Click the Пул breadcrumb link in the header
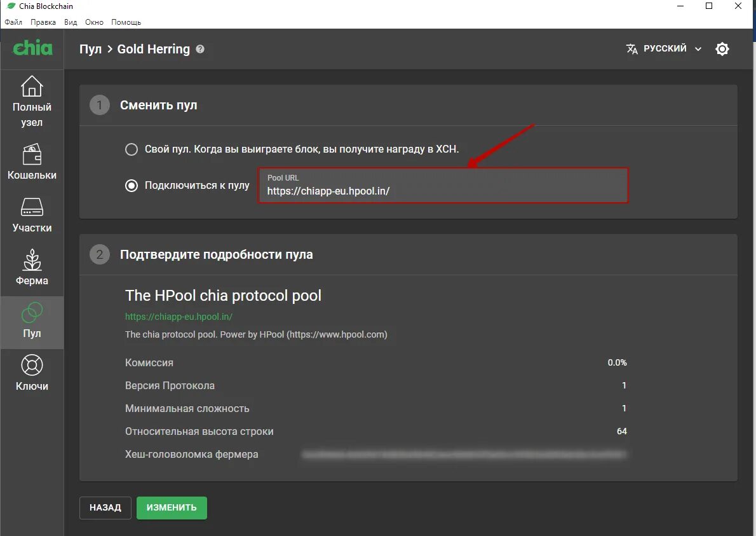Screen dimensions: 756x536 tap(90, 49)
